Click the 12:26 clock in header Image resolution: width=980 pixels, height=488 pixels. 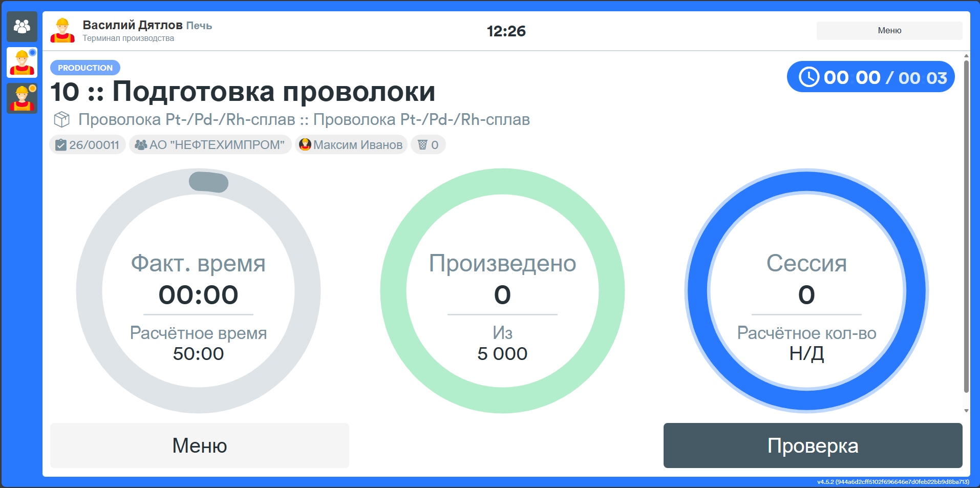pyautogui.click(x=506, y=31)
